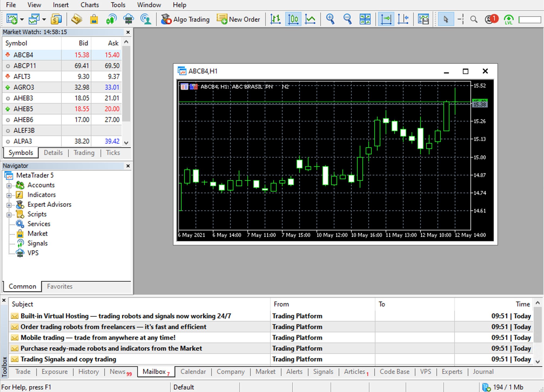This screenshot has width=544, height=392.
Task: Open the Profiles toolbar icon
Action: tap(34, 19)
